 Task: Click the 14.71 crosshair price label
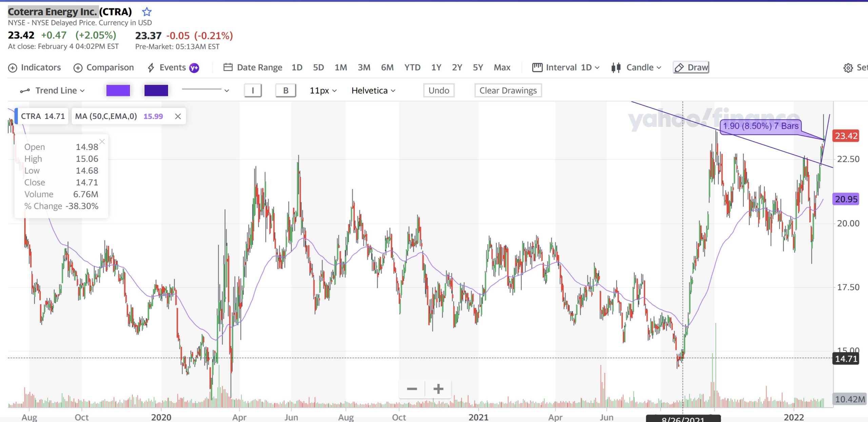pos(846,359)
